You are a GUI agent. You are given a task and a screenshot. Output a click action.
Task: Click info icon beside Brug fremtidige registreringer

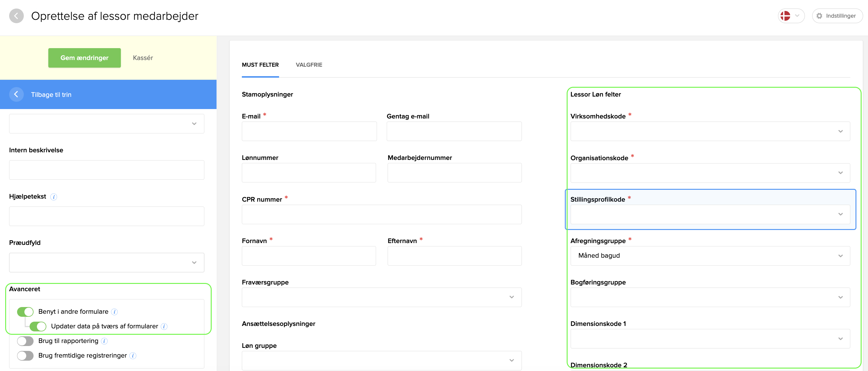pos(133,356)
